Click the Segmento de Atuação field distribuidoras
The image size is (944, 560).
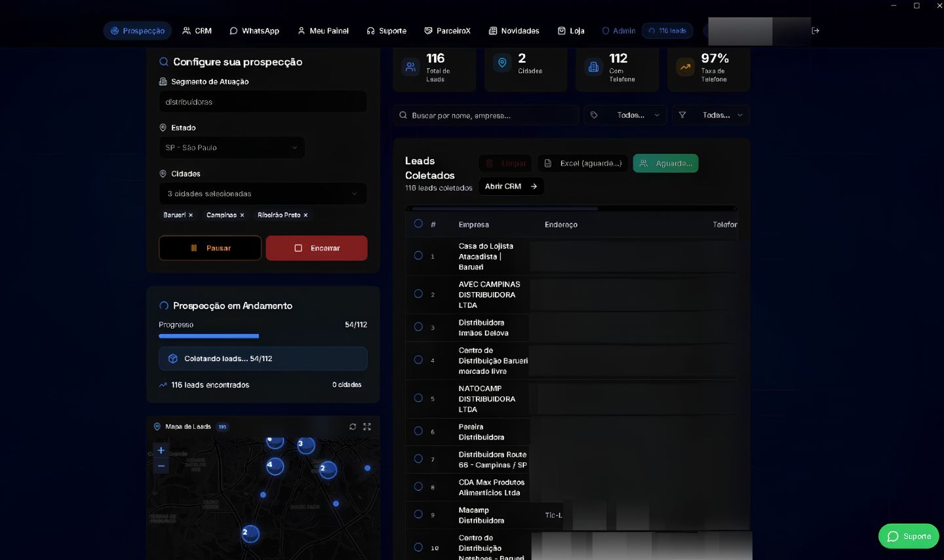pos(263,102)
